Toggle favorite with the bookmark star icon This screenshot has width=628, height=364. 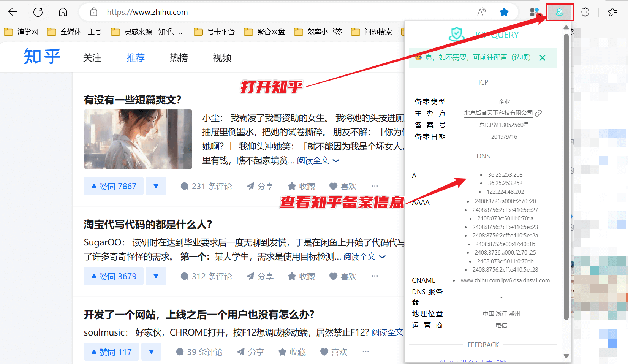click(504, 12)
